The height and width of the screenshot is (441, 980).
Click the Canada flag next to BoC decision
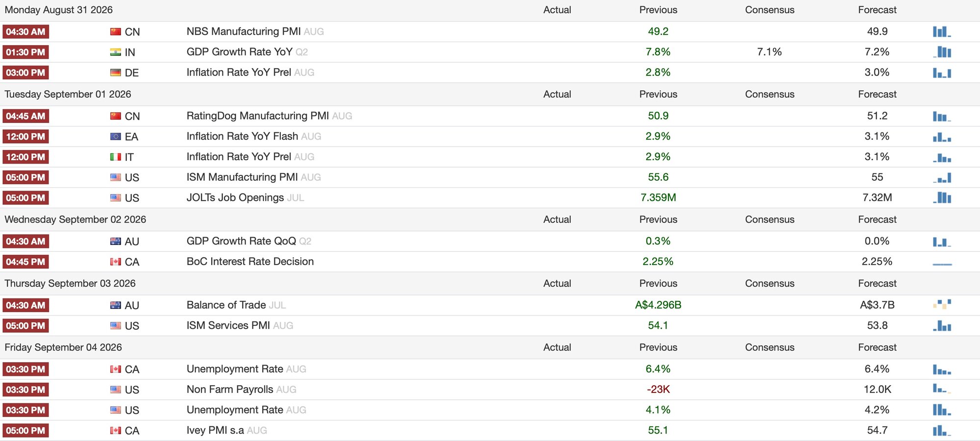point(116,262)
